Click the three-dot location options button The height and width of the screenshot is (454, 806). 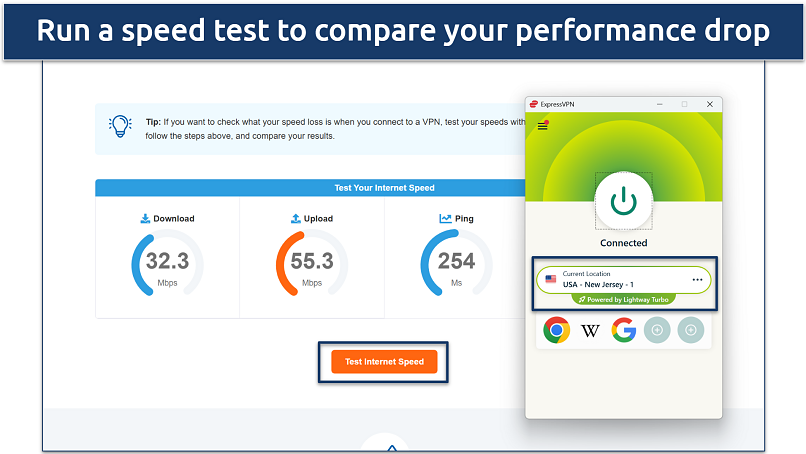point(697,279)
